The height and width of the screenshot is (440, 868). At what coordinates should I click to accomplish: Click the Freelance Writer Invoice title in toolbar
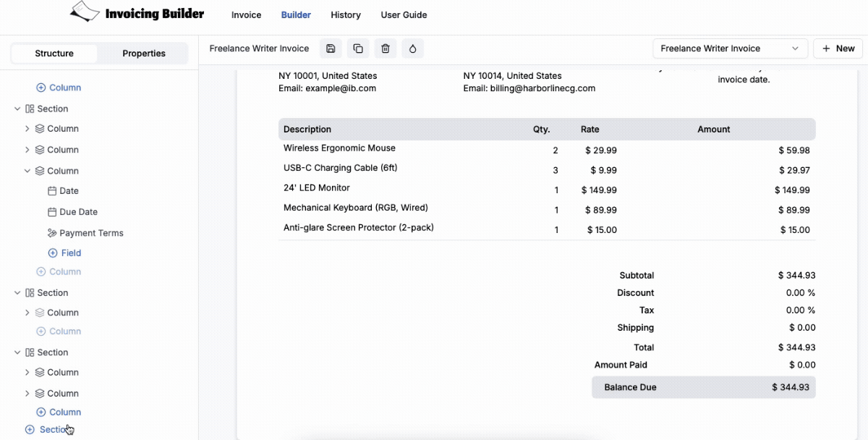[x=259, y=48]
